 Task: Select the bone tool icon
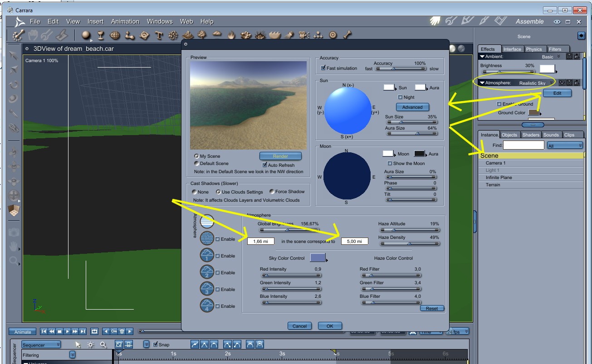point(347,35)
